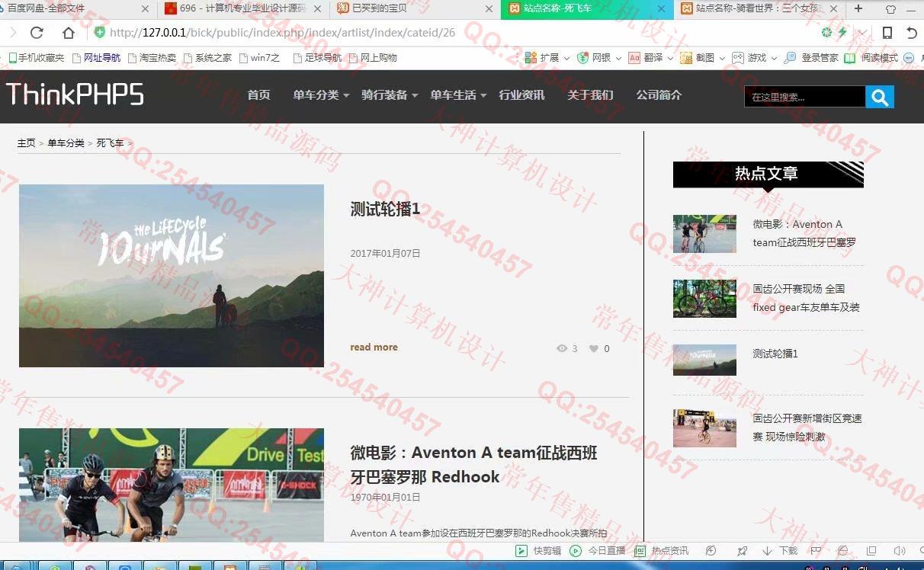Open the Aventon A team article title
Image resolution: width=924 pixels, height=570 pixels.
point(473,465)
